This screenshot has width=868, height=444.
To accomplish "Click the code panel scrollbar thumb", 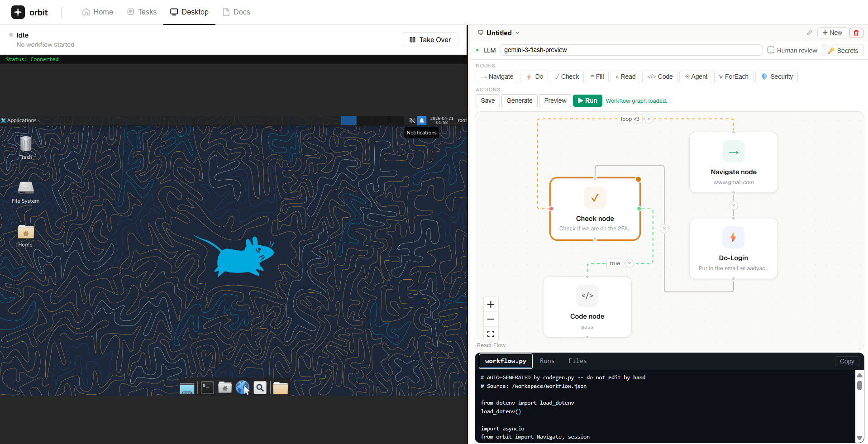I will tap(859, 385).
